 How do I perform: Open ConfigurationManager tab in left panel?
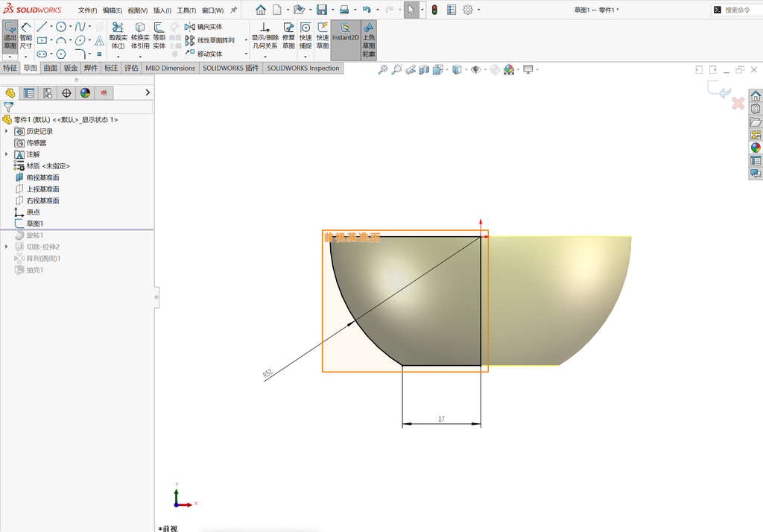[48, 93]
